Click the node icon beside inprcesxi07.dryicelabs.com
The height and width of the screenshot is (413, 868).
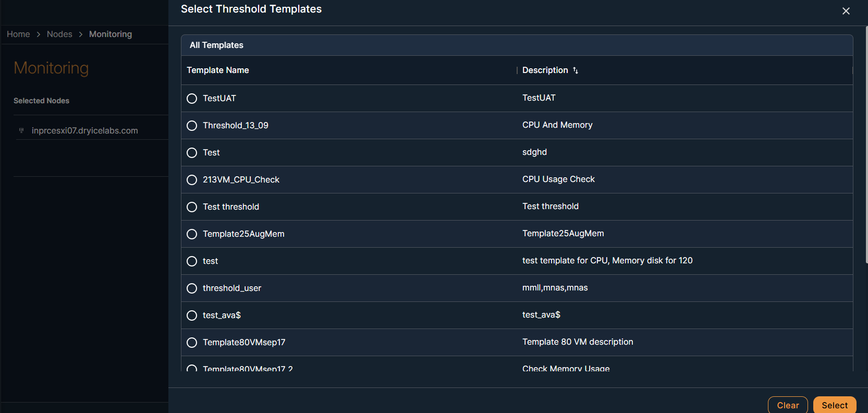coord(21,130)
